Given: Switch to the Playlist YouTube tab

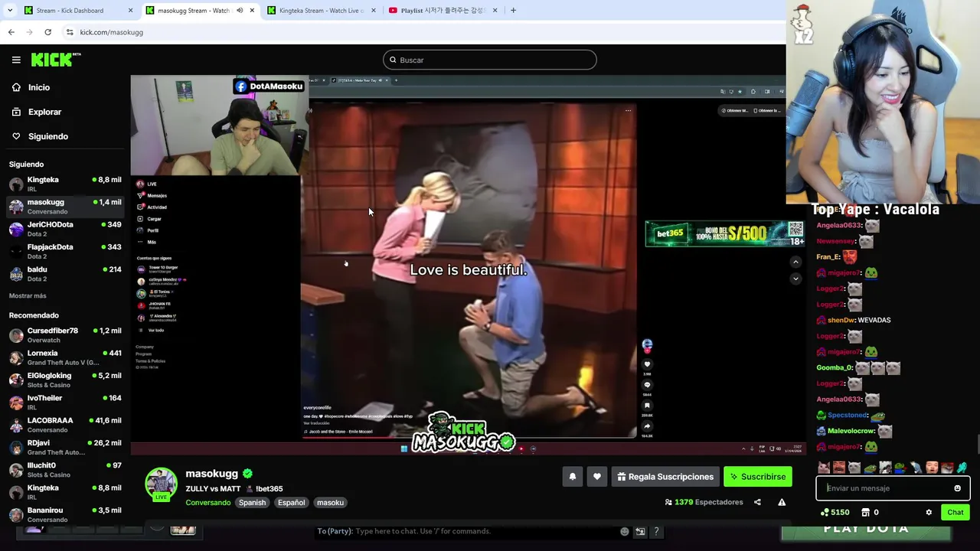Looking at the screenshot, I should pyautogui.click(x=443, y=11).
